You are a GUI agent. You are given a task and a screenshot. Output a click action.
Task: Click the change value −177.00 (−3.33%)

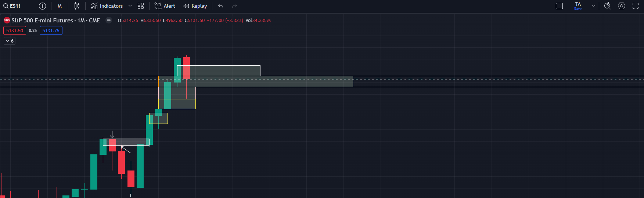click(x=225, y=21)
